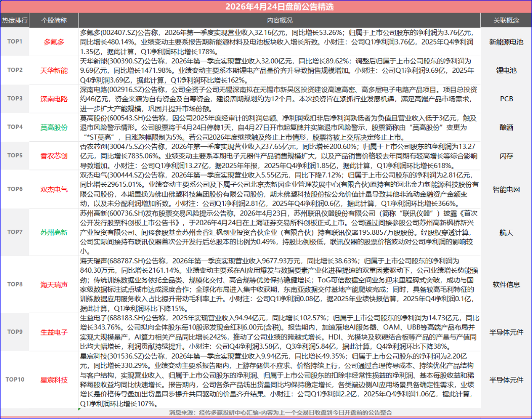Select the TOP8 rank cell

click(15, 284)
